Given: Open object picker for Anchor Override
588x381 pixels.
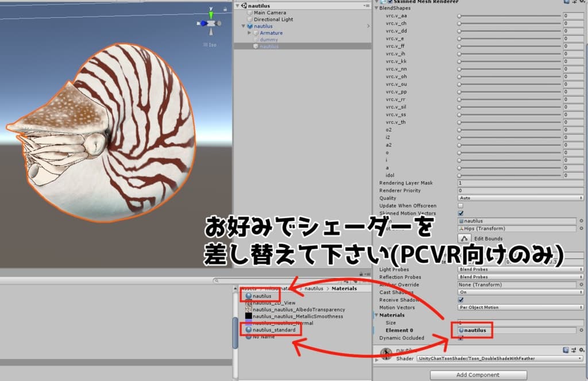Looking at the screenshot, I should coord(581,284).
